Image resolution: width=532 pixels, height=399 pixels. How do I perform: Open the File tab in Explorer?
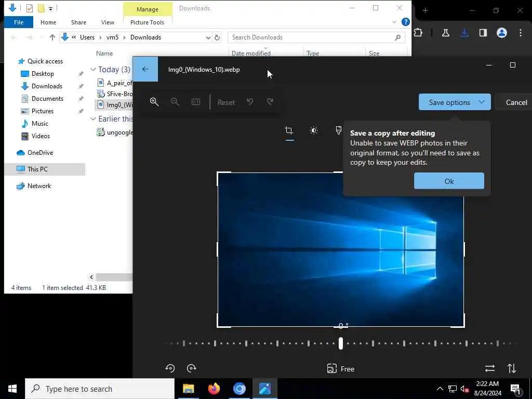[19, 22]
